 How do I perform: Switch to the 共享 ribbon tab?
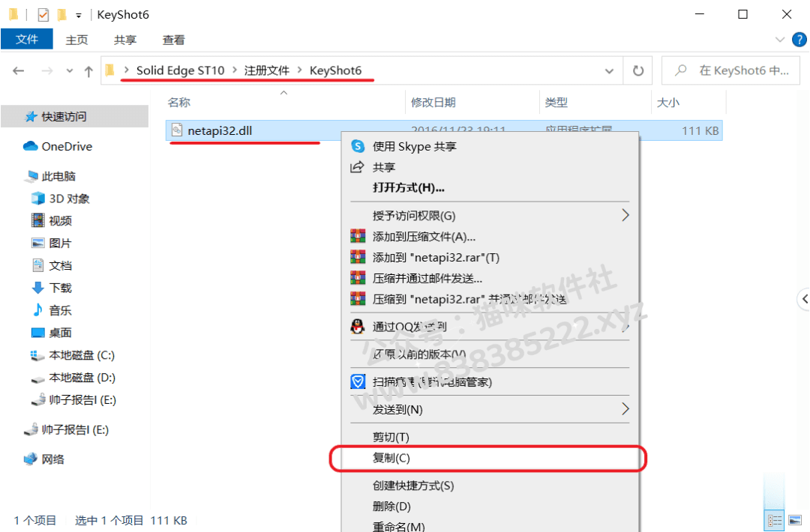pos(125,40)
